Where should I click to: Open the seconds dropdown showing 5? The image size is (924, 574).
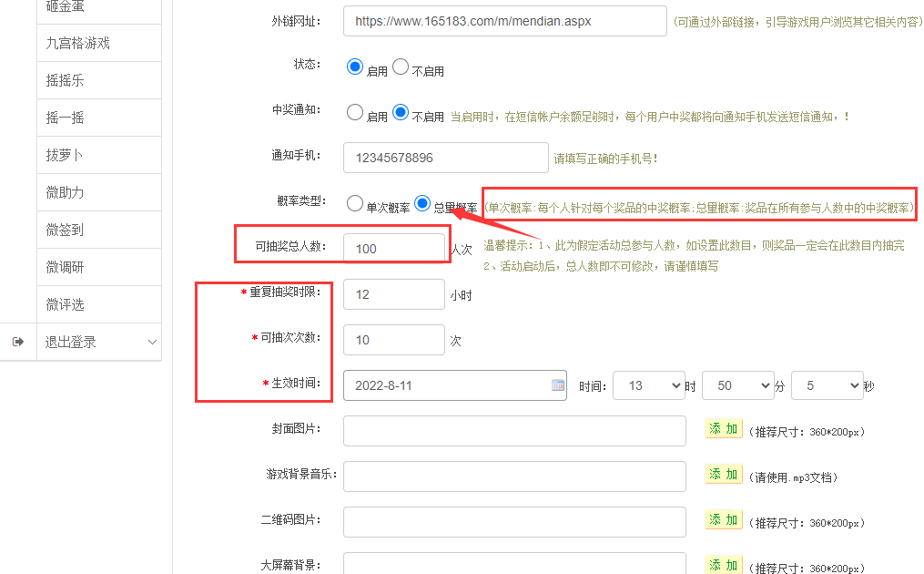click(826, 385)
